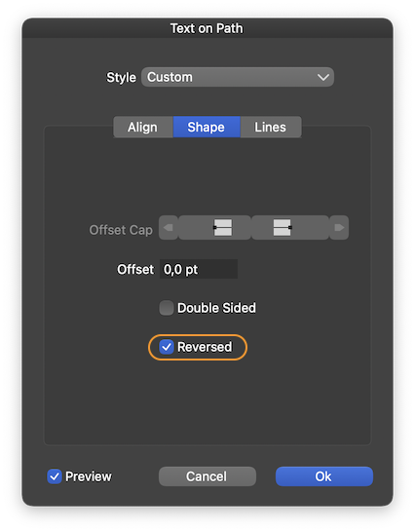The width and height of the screenshot is (415, 532).
Task: Select the Shape tab
Action: point(207,128)
